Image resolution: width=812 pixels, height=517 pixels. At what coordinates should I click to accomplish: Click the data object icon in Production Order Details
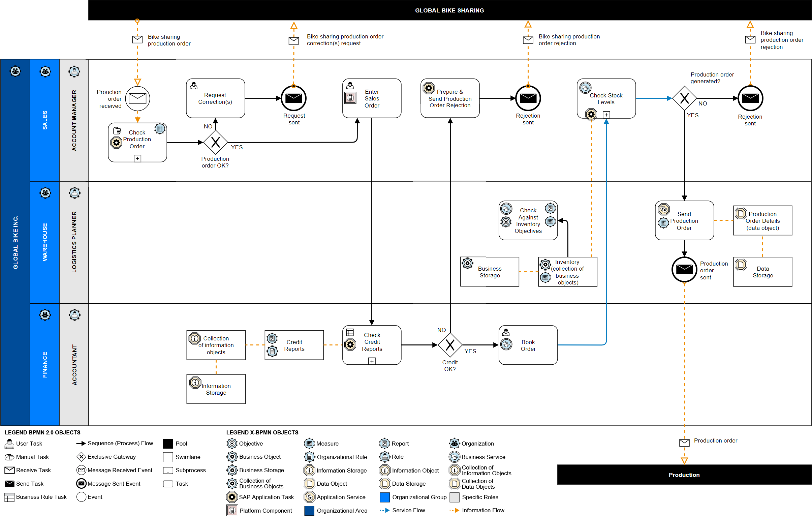pyautogui.click(x=741, y=213)
